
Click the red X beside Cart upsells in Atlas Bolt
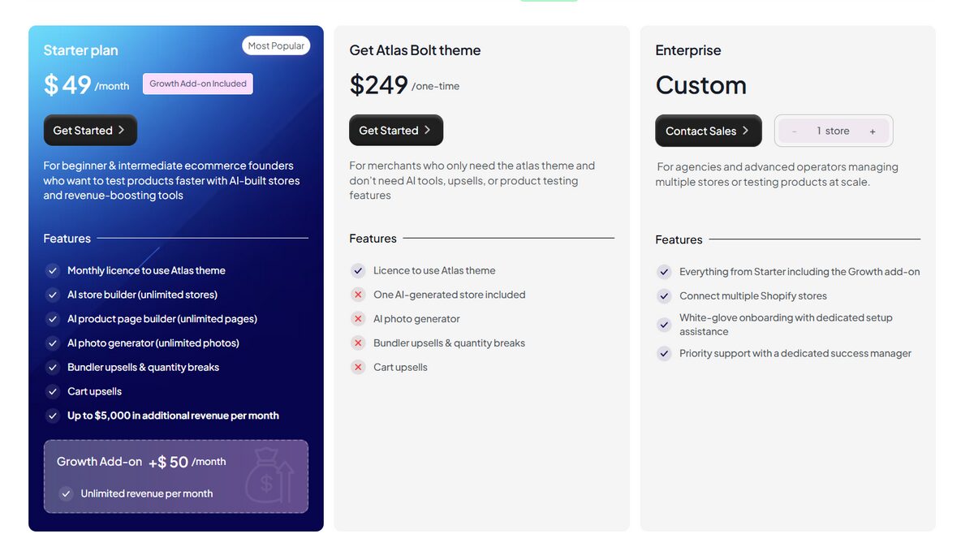pos(358,367)
